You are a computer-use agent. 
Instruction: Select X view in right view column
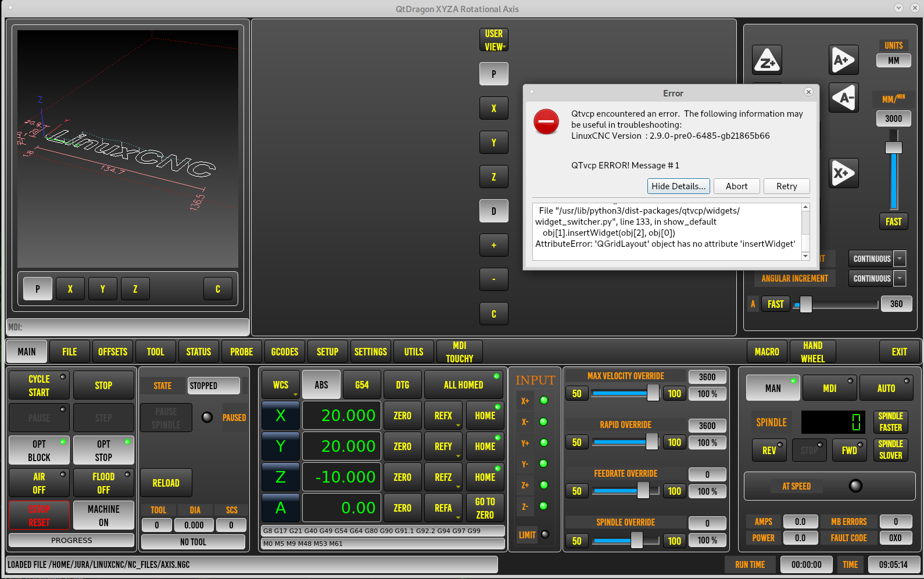(x=494, y=108)
